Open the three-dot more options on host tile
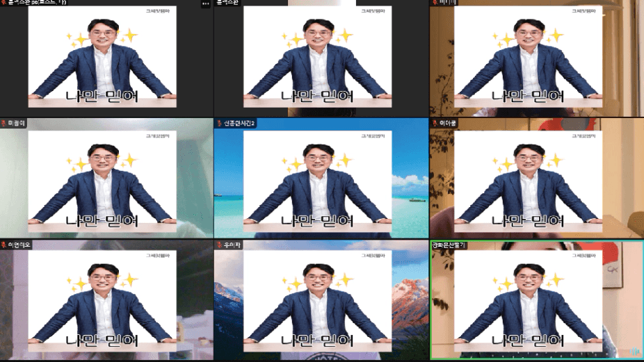This screenshot has width=644, height=362. [206, 3]
